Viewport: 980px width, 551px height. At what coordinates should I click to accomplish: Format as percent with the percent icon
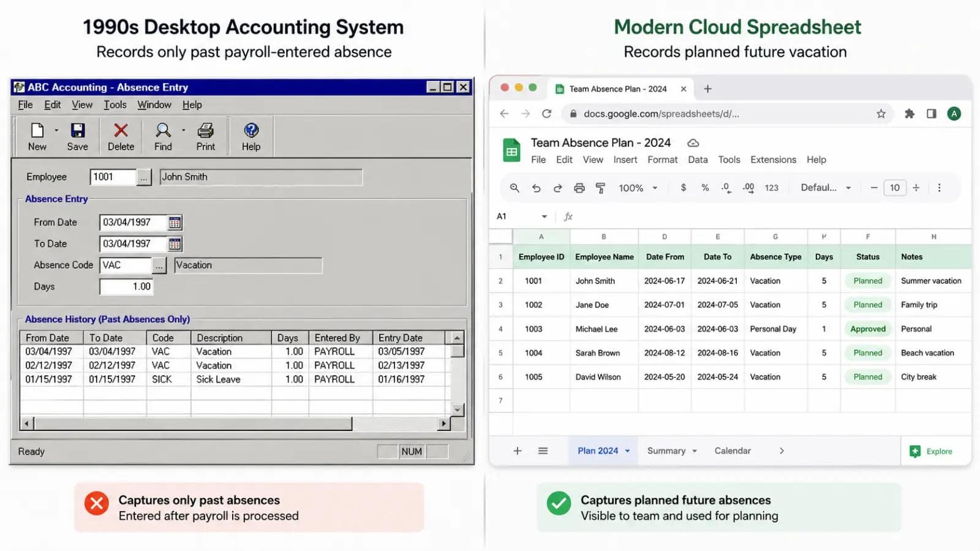[x=705, y=188]
